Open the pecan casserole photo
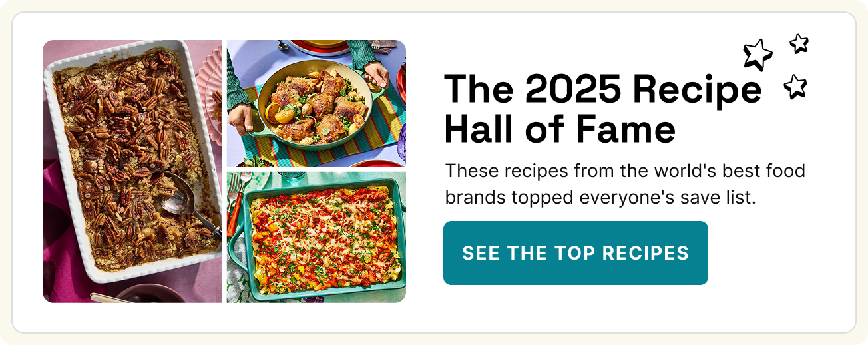The height and width of the screenshot is (345, 868). click(x=132, y=171)
